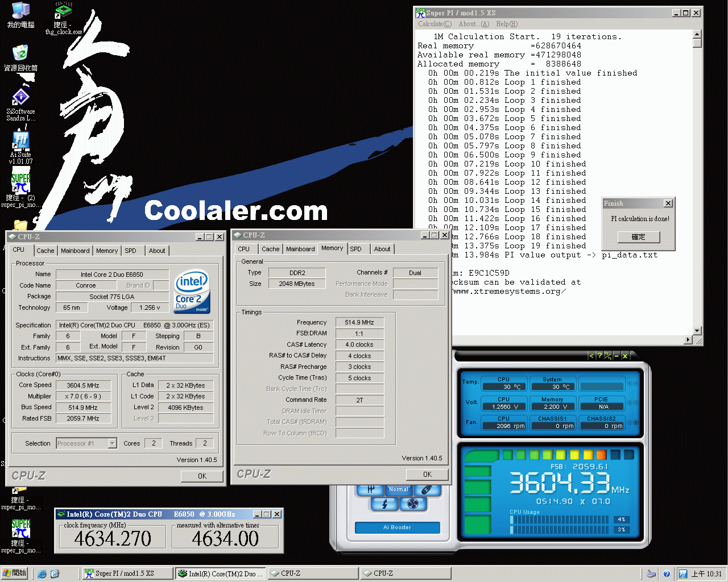Select the thg_clock.exe shortcut icon

click(x=63, y=18)
